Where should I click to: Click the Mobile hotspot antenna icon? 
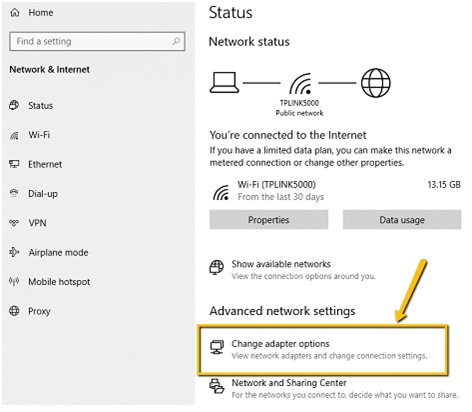pos(14,281)
